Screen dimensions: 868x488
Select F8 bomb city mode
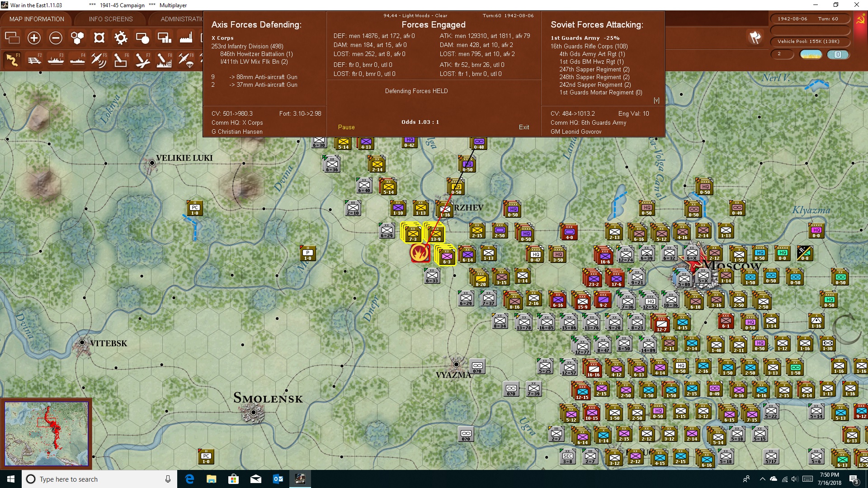pyautogui.click(x=164, y=60)
